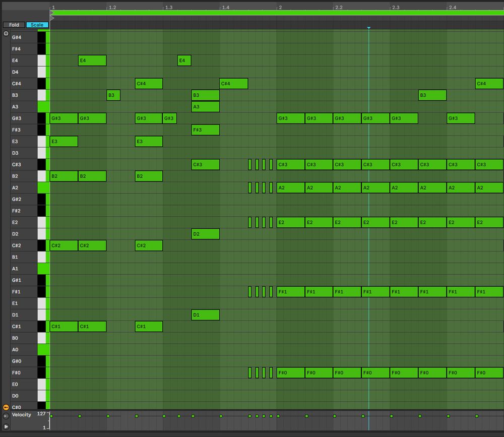The image size is (504, 437).
Task: Select the first A2 note at bar 2
Action: [291, 188]
